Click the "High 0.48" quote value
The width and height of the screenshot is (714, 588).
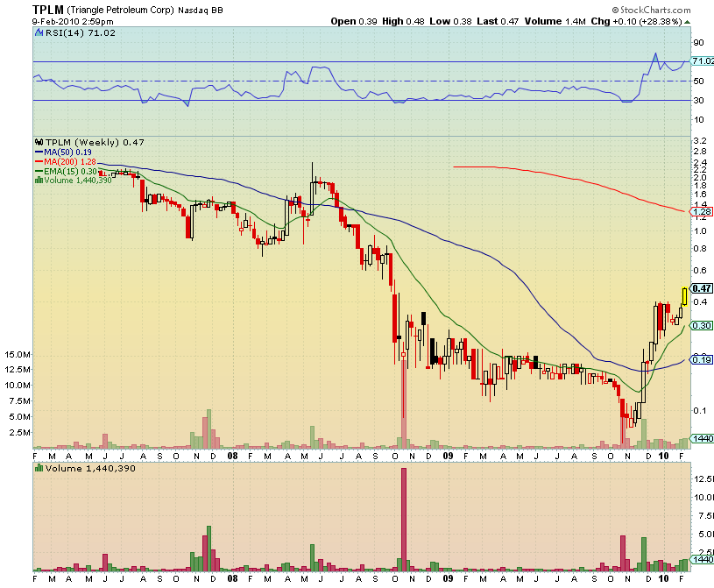point(403,21)
